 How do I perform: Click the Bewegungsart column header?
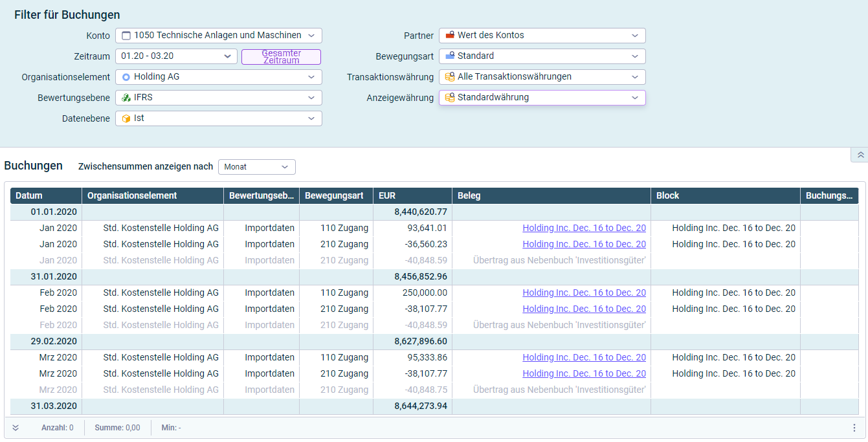click(337, 195)
